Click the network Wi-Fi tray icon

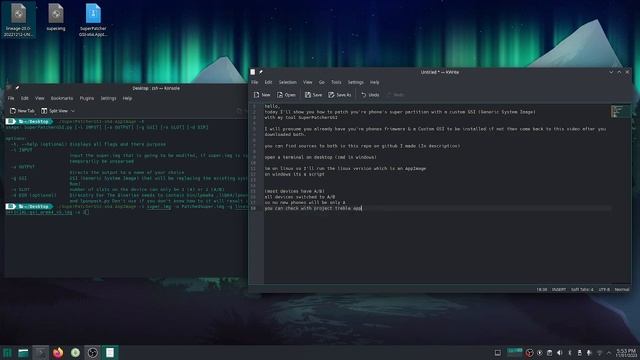[599, 353]
